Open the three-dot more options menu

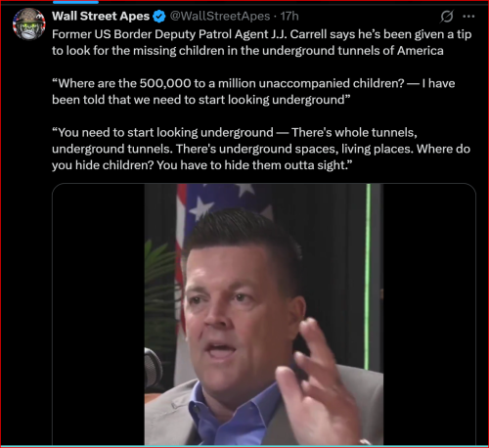pos(468,17)
